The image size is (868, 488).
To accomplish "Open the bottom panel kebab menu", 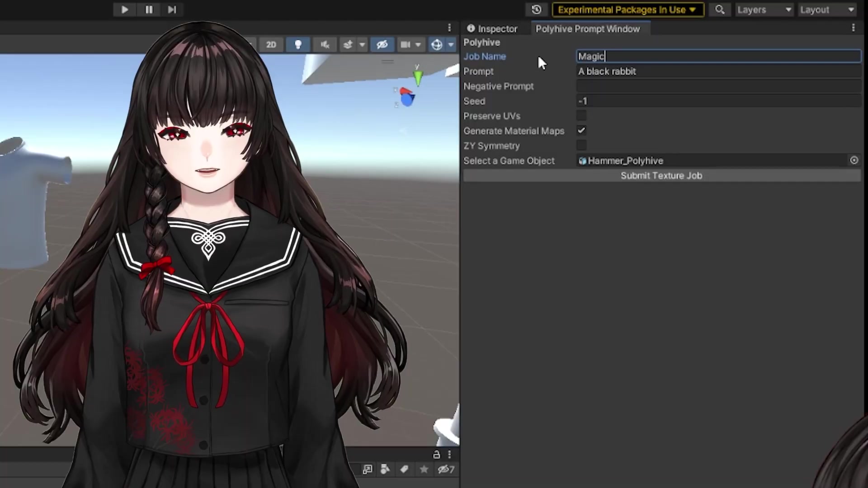I will (x=449, y=455).
